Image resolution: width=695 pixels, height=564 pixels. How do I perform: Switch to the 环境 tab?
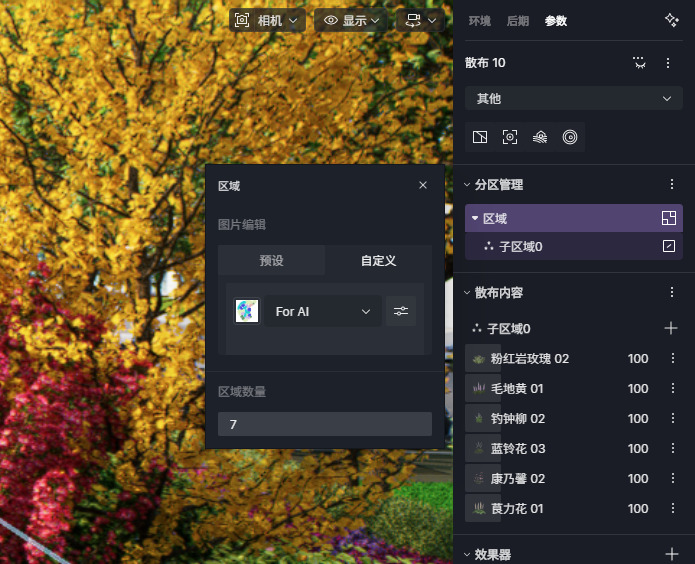(480, 21)
